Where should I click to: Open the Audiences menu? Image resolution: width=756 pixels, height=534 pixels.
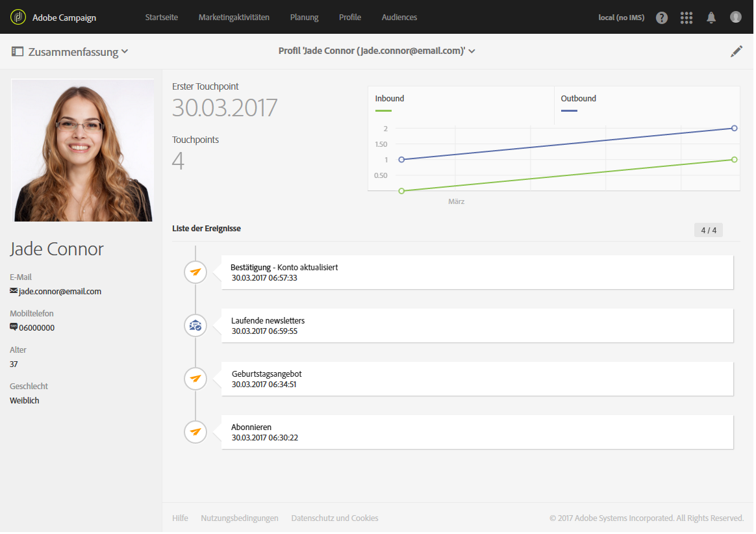point(399,18)
